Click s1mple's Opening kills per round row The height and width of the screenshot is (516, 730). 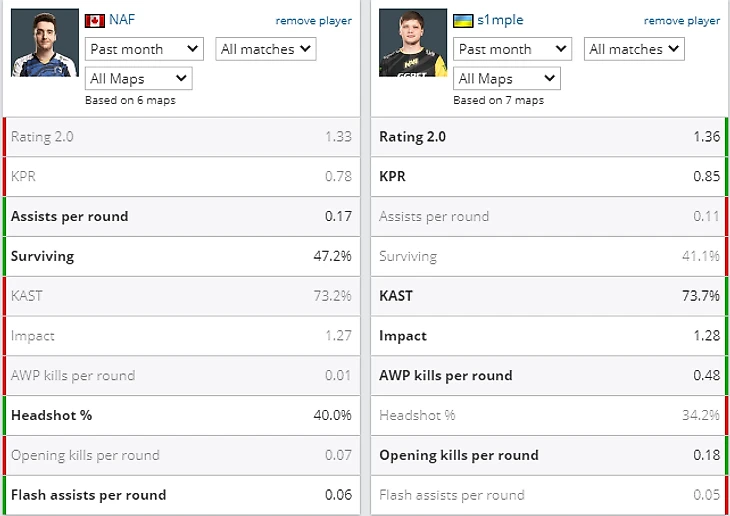point(549,455)
